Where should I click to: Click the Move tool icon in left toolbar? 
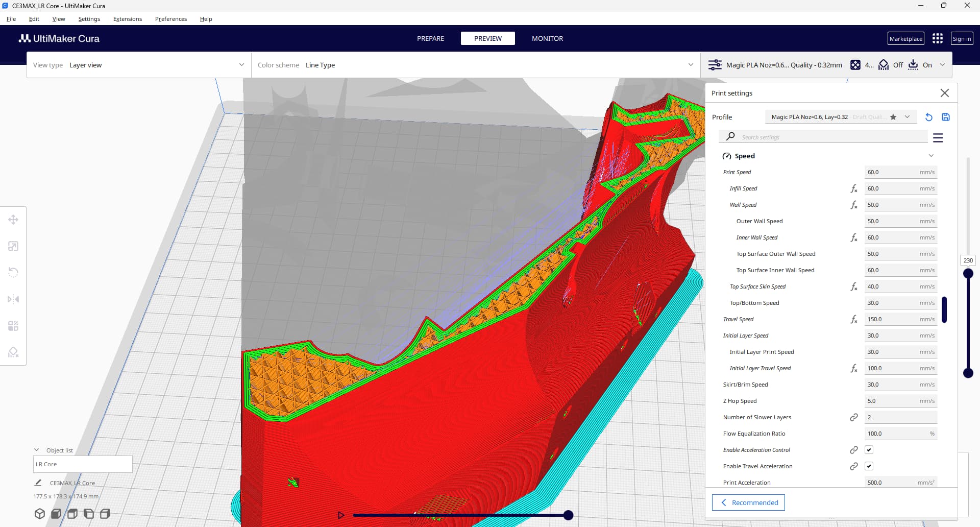point(13,220)
